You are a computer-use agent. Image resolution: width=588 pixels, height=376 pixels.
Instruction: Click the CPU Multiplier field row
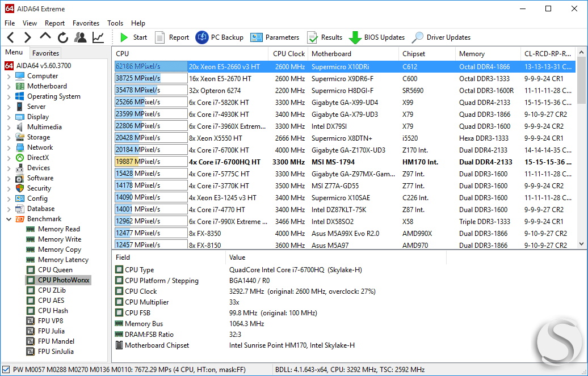tap(279, 302)
